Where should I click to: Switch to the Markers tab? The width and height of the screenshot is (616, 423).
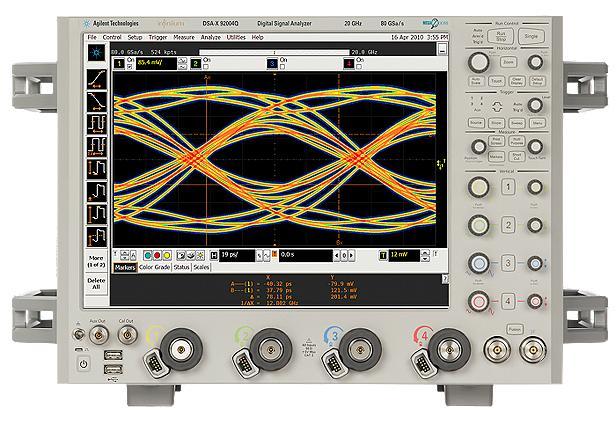[x=125, y=267]
